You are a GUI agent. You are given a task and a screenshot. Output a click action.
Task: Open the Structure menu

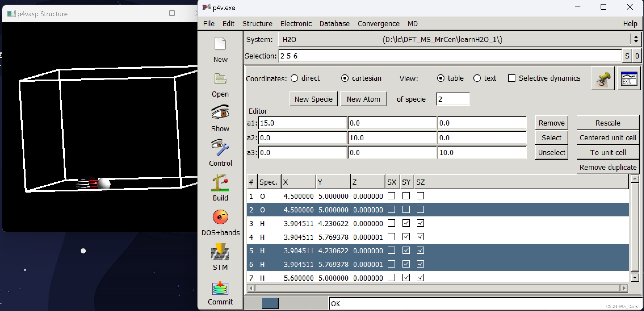point(257,24)
